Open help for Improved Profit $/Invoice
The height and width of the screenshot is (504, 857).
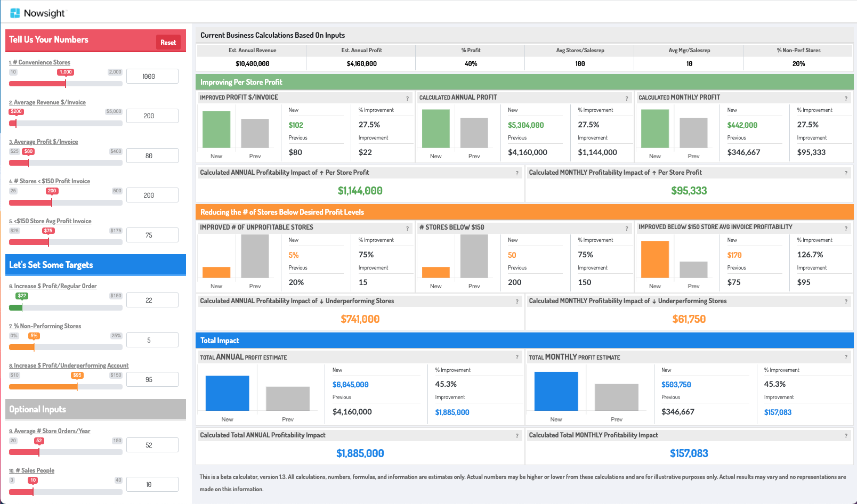408,98
